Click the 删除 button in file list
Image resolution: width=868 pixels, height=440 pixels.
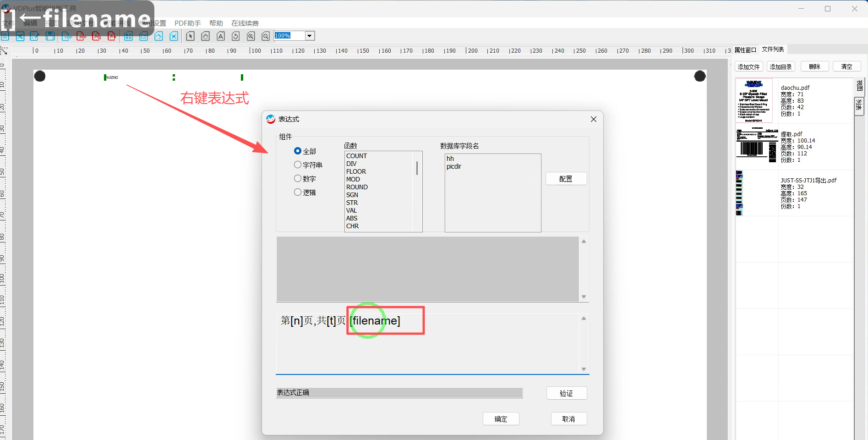click(815, 67)
